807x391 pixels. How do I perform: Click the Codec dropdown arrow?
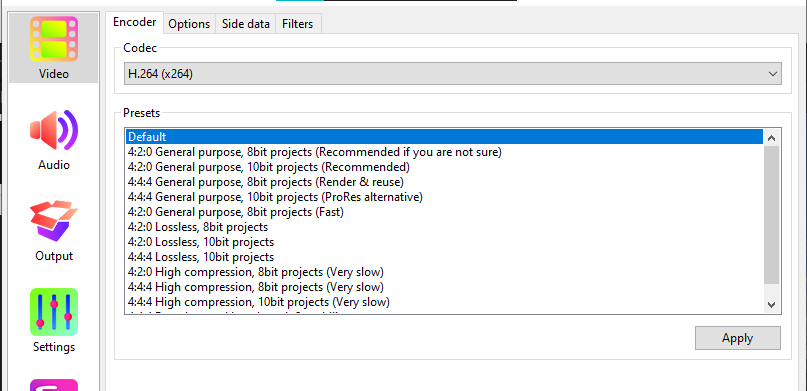coord(773,74)
